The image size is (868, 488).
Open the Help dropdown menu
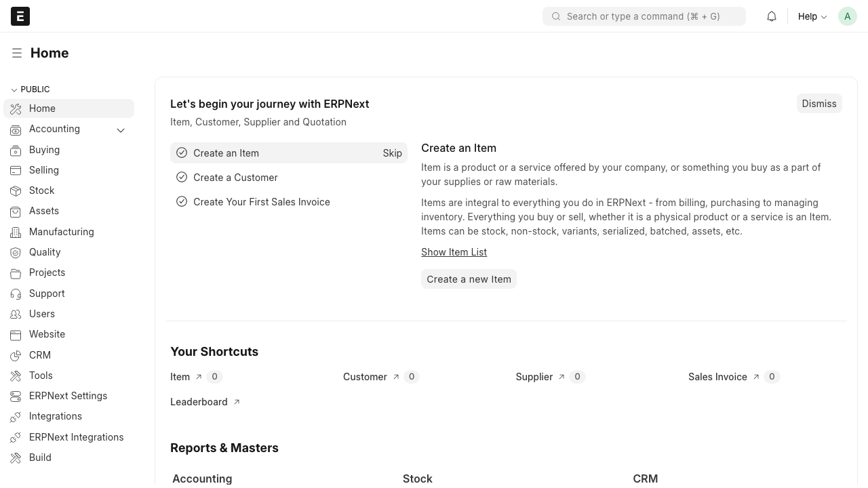(x=812, y=16)
